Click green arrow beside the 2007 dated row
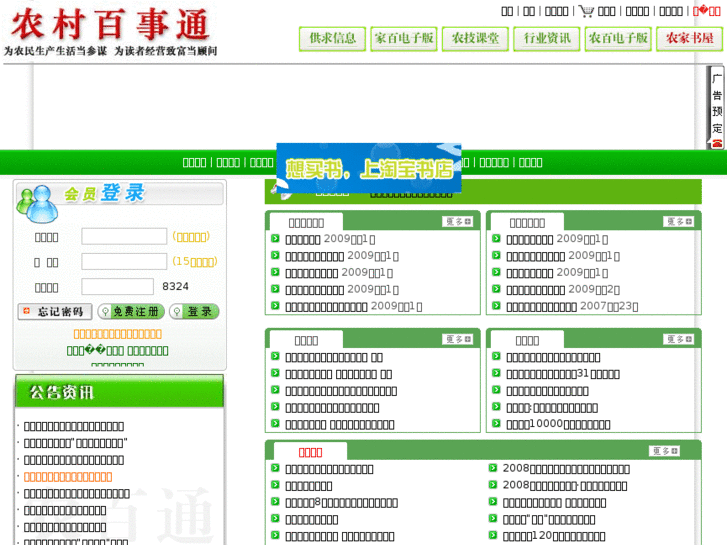 pyautogui.click(x=496, y=306)
